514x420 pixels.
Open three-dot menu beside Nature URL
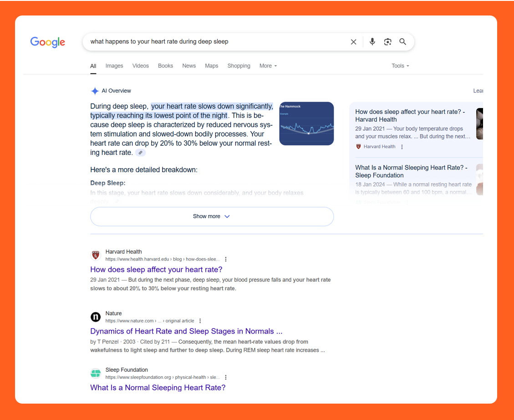click(200, 321)
